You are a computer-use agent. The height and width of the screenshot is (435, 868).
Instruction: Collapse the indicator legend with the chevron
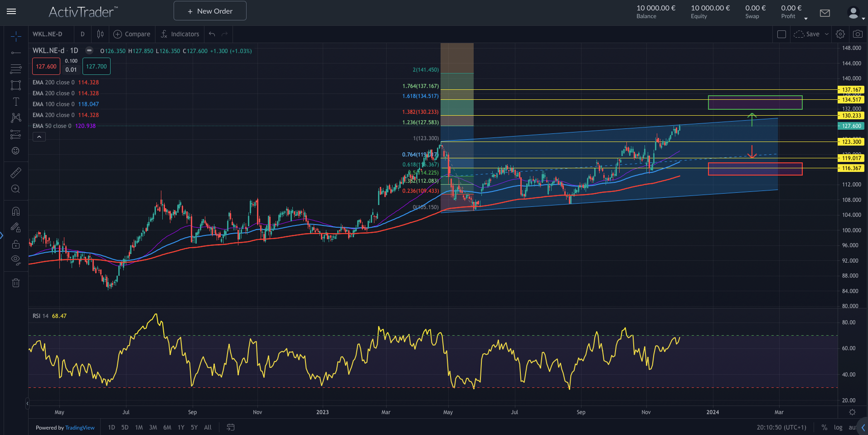(x=39, y=137)
